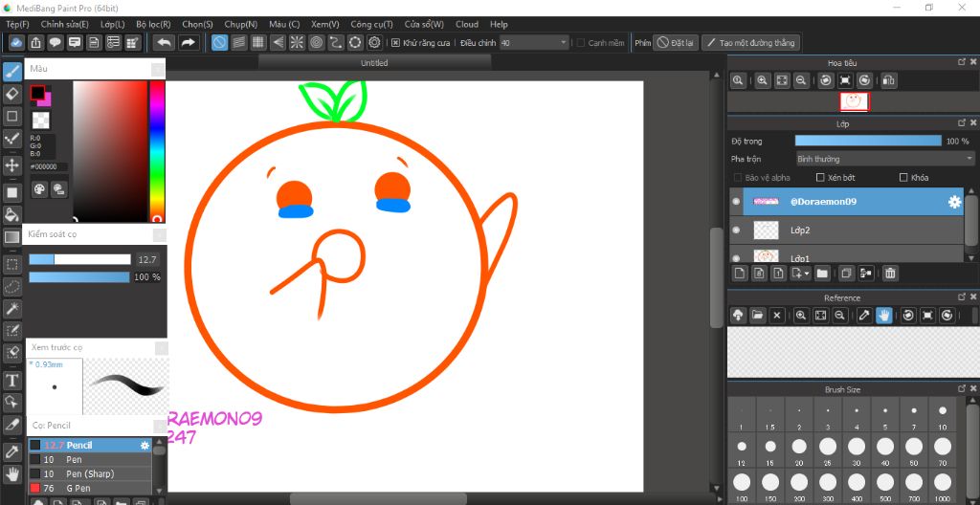980x505 pixels.
Task: Enable the parallel lines snap
Action: (x=238, y=42)
